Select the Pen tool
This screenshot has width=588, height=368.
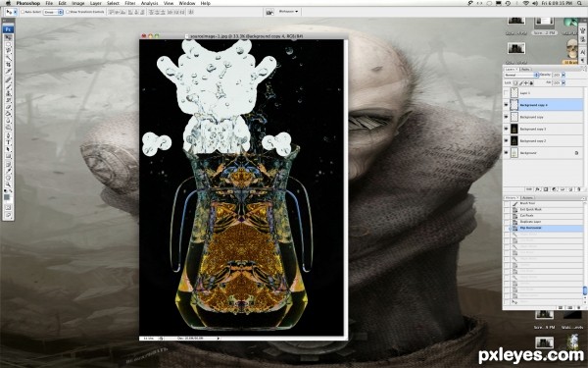pyautogui.click(x=8, y=135)
